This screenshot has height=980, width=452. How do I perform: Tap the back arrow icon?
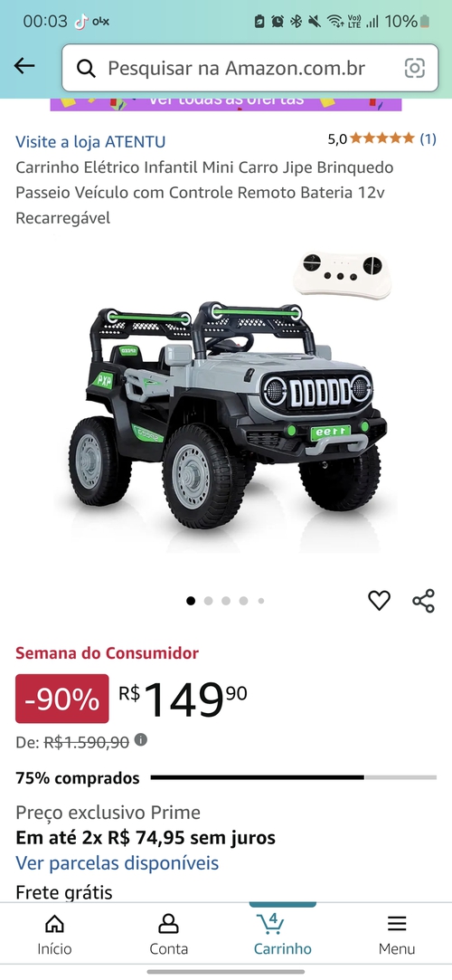tap(24, 66)
